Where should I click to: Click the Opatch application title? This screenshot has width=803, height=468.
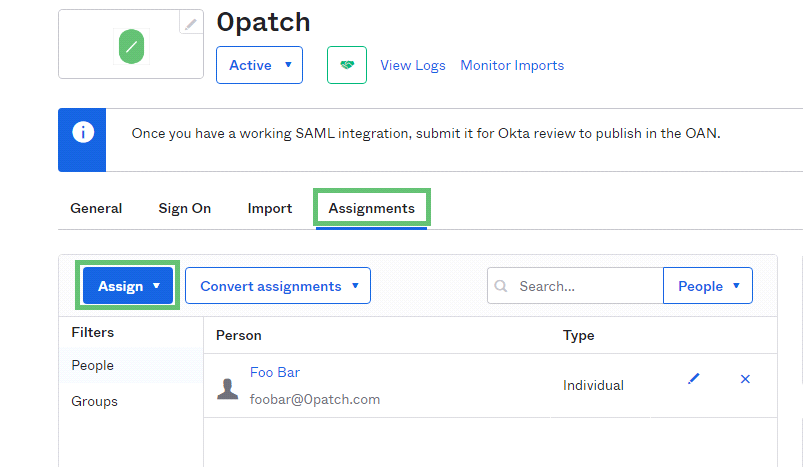(x=263, y=23)
